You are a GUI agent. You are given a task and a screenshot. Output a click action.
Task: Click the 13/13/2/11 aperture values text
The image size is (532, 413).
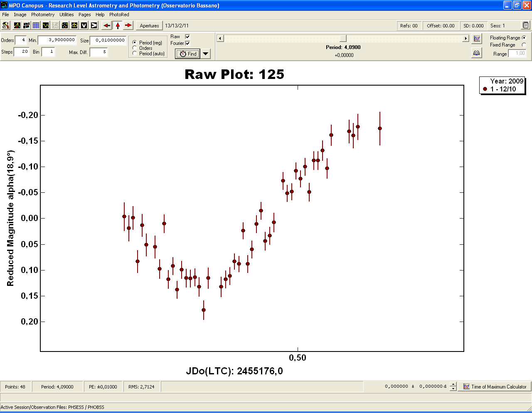coord(177,26)
